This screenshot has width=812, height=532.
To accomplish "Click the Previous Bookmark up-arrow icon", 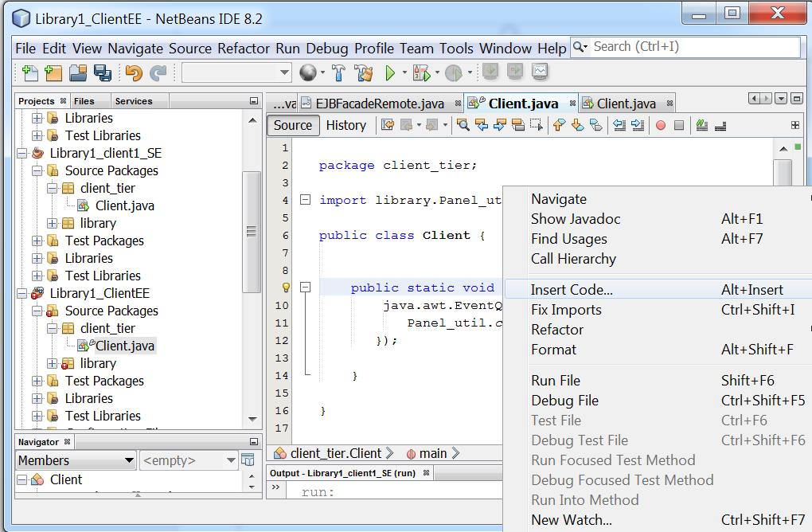I will point(560,125).
